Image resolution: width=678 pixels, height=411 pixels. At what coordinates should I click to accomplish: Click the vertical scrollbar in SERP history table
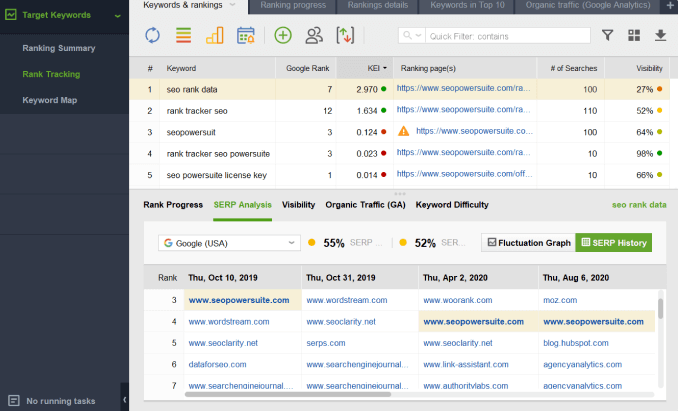tap(660, 309)
